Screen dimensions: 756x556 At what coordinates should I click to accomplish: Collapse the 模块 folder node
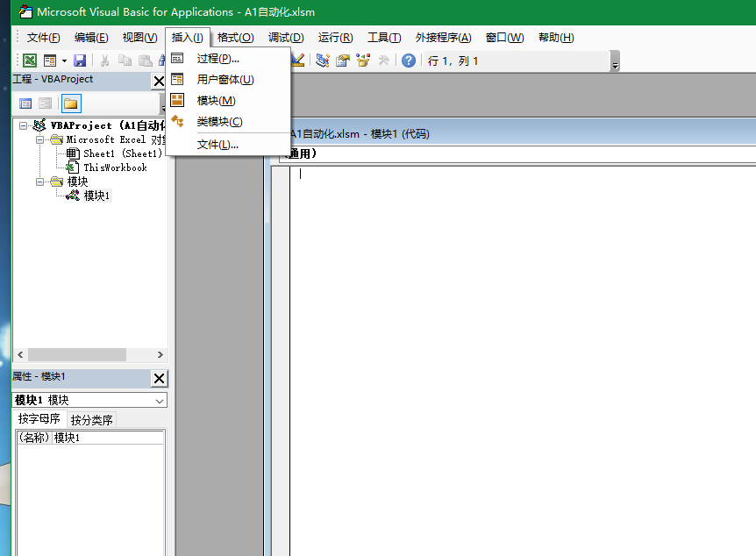point(40,182)
